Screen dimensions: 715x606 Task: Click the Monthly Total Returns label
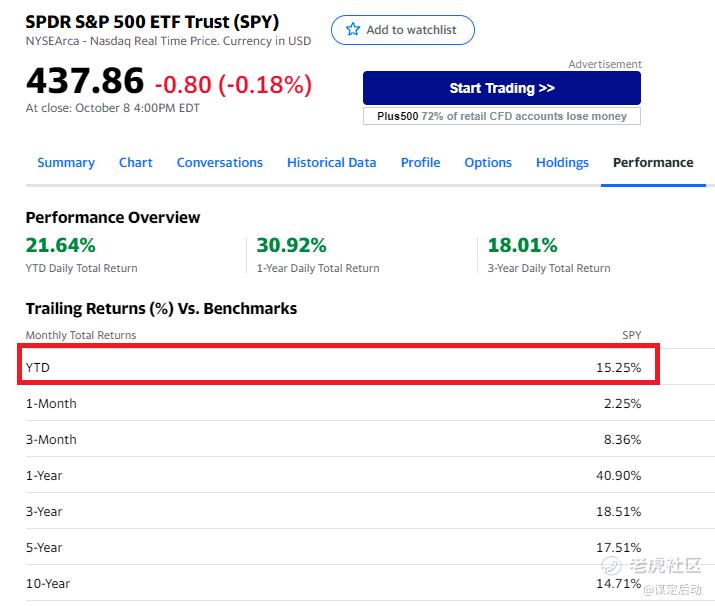point(81,335)
